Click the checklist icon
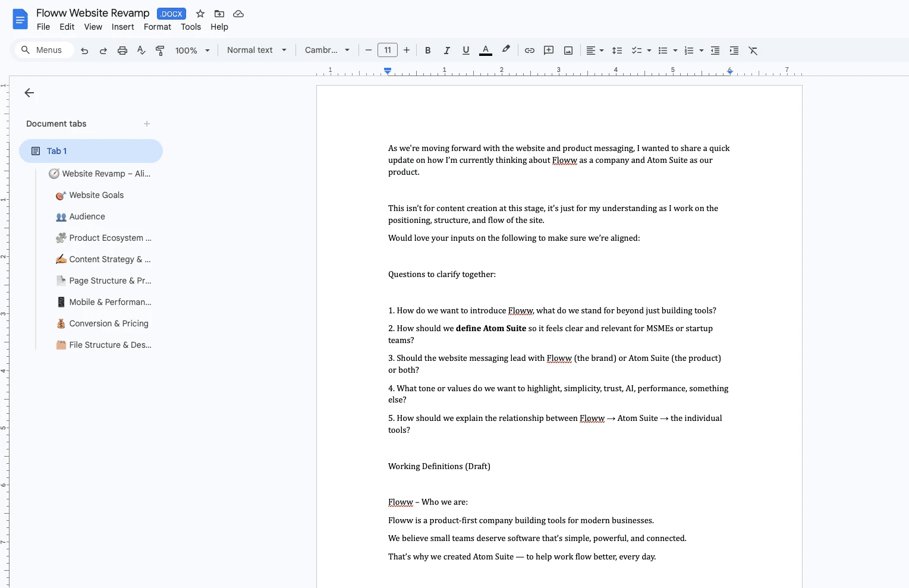 636,51
